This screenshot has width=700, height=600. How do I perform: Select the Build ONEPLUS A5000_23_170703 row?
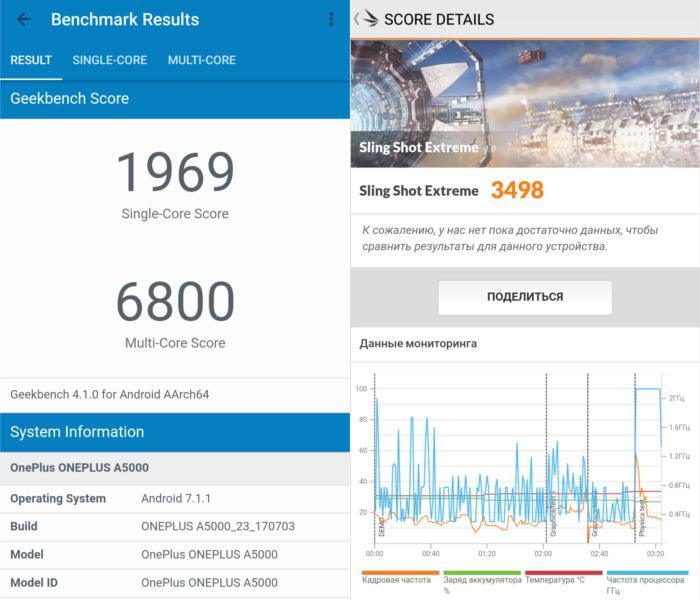[x=175, y=526]
